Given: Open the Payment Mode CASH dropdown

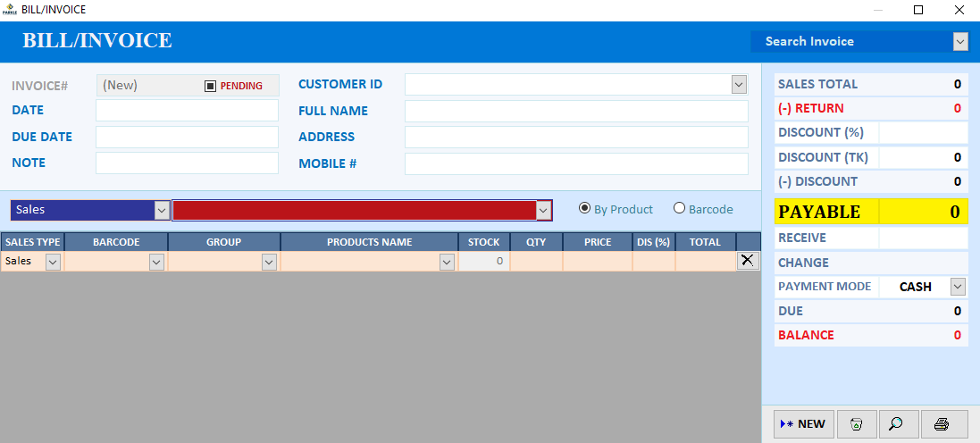Looking at the screenshot, I should [959, 287].
